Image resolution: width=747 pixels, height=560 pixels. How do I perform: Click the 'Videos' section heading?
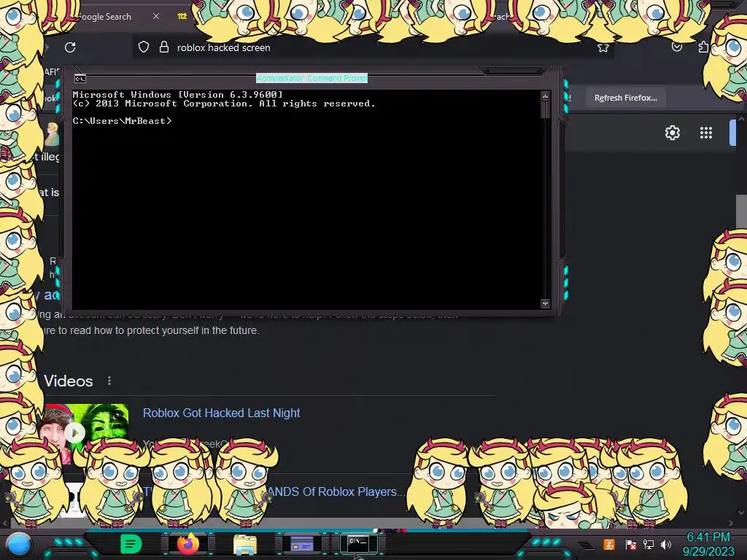pyautogui.click(x=68, y=381)
